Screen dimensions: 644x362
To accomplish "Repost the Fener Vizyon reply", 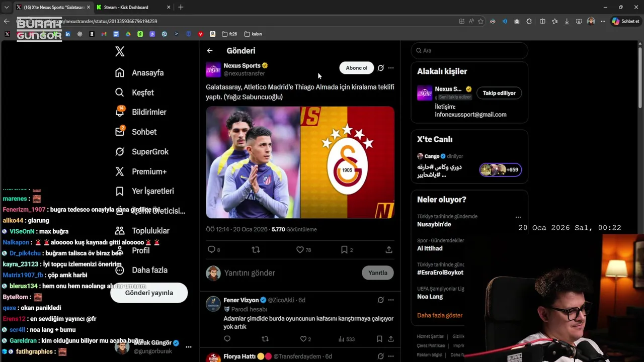I will pos(265,339).
